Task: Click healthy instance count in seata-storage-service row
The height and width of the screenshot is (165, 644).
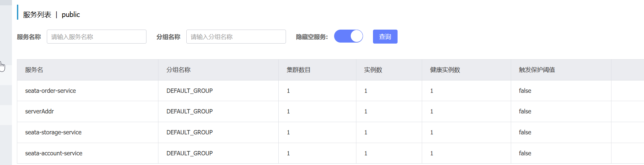Action: [x=432, y=132]
